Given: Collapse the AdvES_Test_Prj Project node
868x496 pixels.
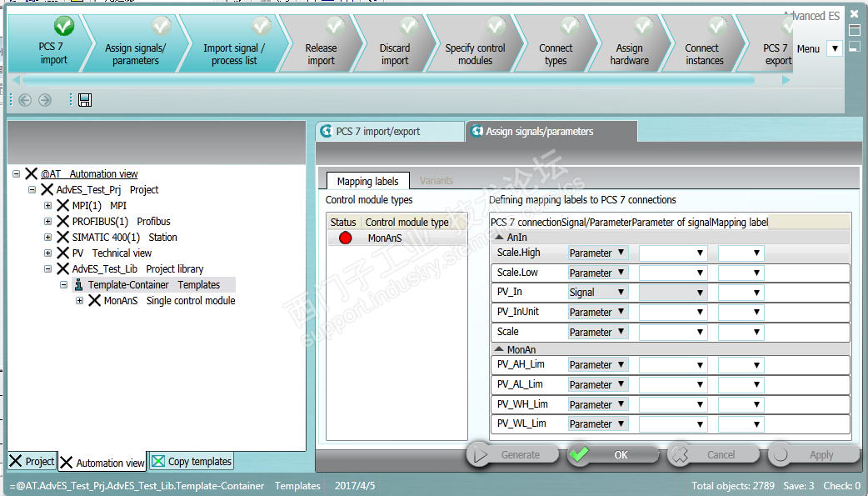Looking at the screenshot, I should (x=32, y=189).
